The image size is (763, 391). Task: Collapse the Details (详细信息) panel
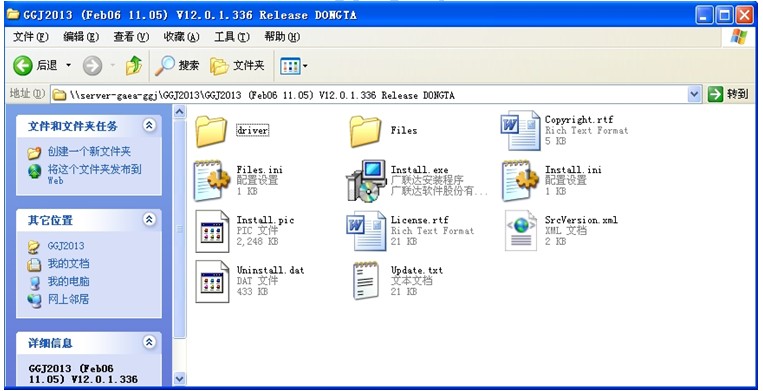click(x=149, y=342)
